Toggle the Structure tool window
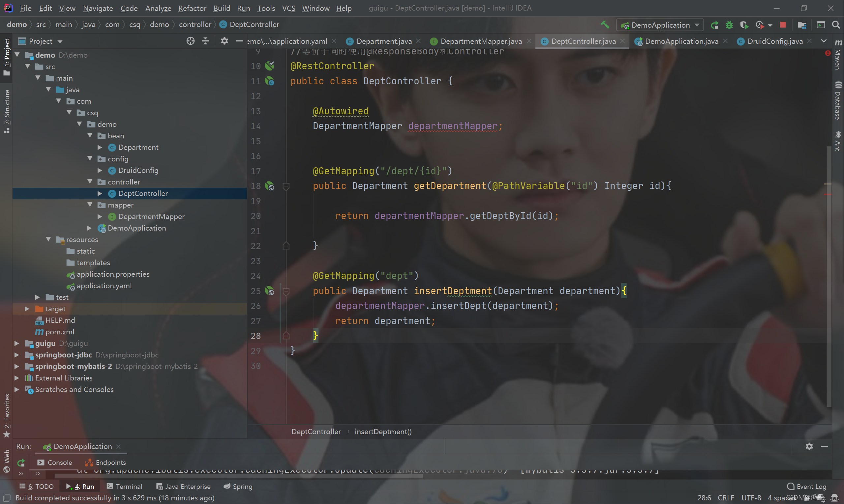This screenshot has width=844, height=504. point(7,111)
